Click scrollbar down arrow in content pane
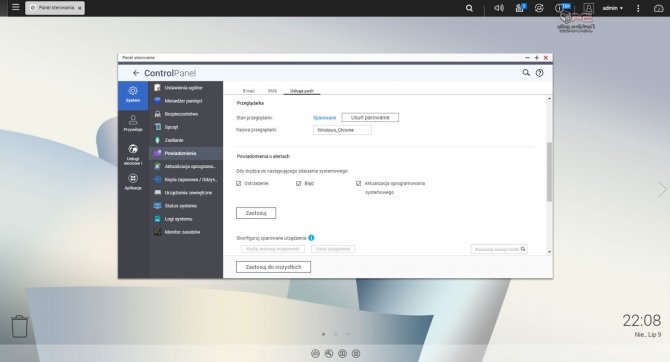Screen dimensions: 670x362 [x=549, y=252]
